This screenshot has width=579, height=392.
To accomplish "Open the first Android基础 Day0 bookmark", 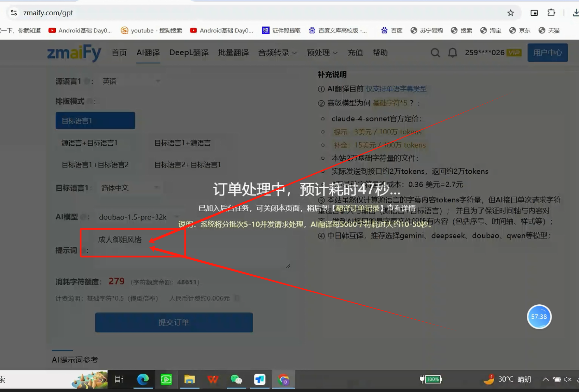I will tap(80, 30).
